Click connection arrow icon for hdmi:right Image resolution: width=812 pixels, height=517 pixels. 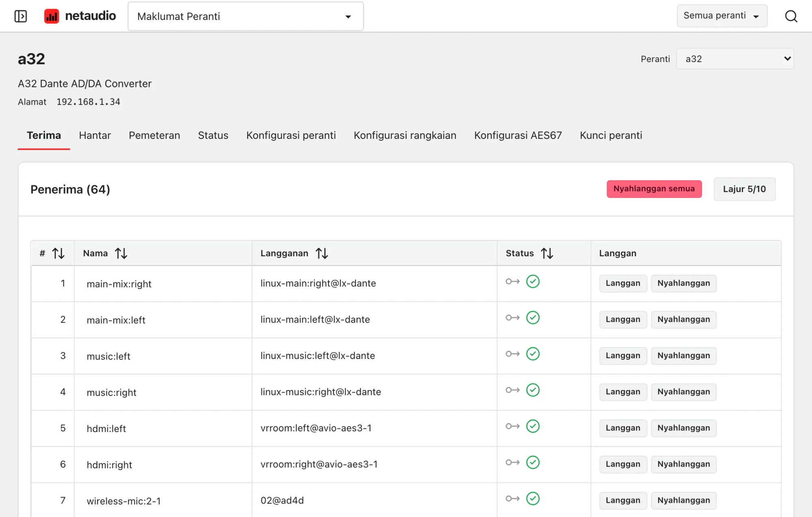pos(513,462)
